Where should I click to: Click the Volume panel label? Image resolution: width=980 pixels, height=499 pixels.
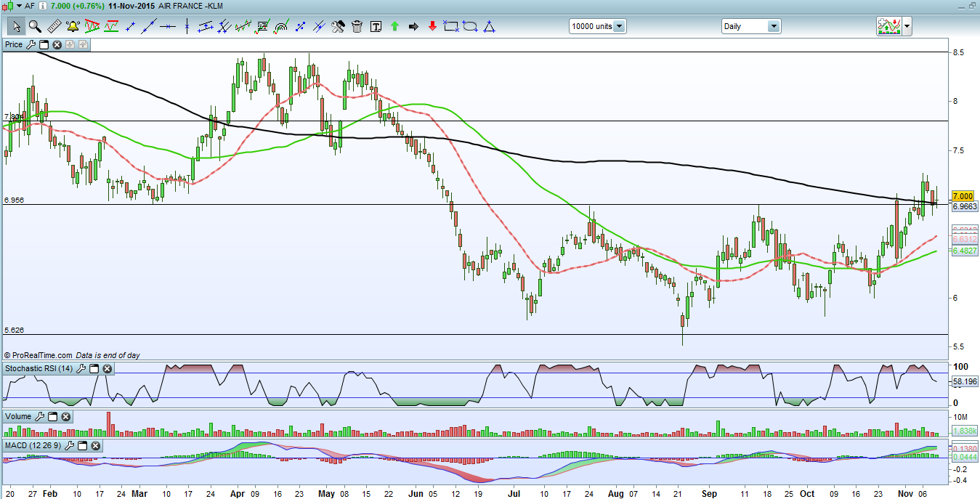tap(18, 417)
